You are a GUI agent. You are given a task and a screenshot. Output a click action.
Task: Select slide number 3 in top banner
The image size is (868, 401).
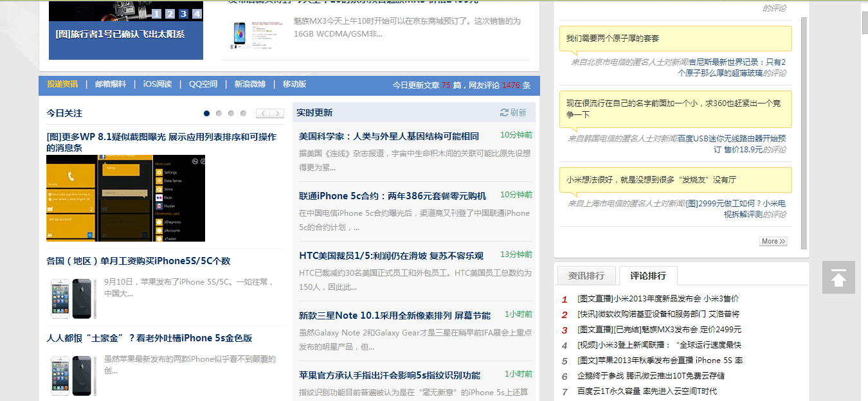click(183, 14)
